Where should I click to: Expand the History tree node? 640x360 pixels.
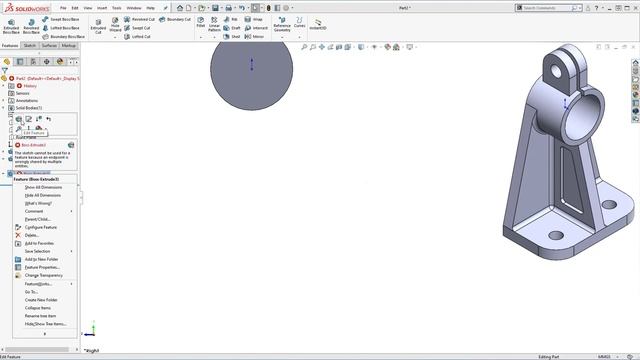click(3, 86)
